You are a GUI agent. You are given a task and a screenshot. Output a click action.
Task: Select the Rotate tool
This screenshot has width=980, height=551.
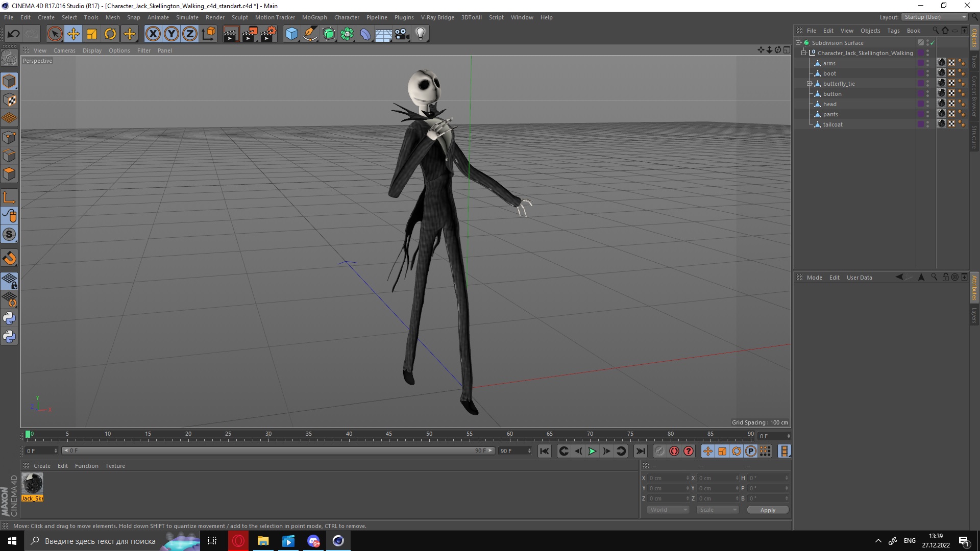coord(110,34)
